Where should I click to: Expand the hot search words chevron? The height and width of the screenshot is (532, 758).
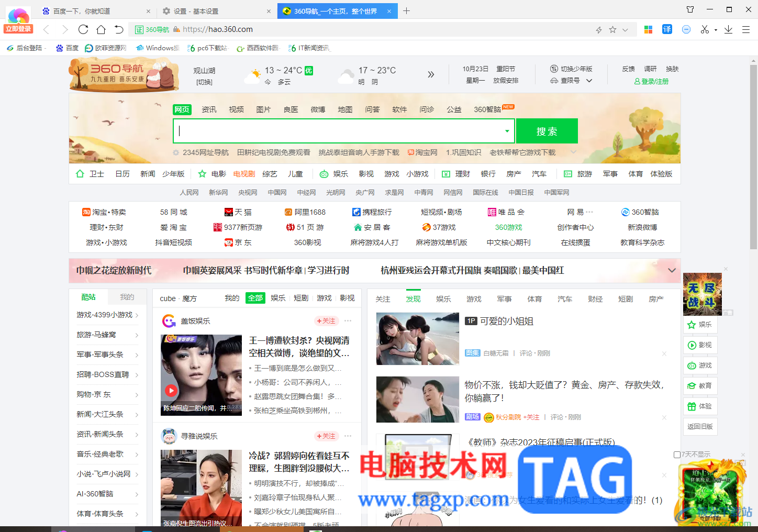(573, 152)
